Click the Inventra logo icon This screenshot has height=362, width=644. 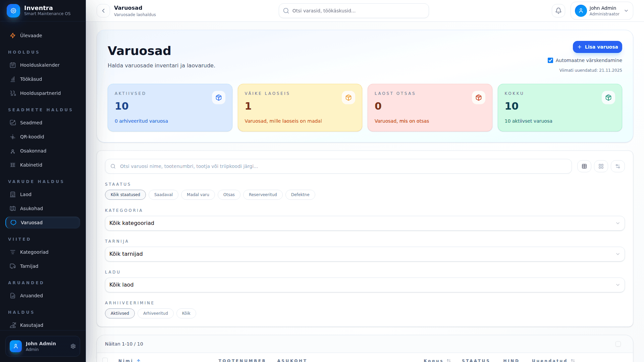pyautogui.click(x=13, y=11)
